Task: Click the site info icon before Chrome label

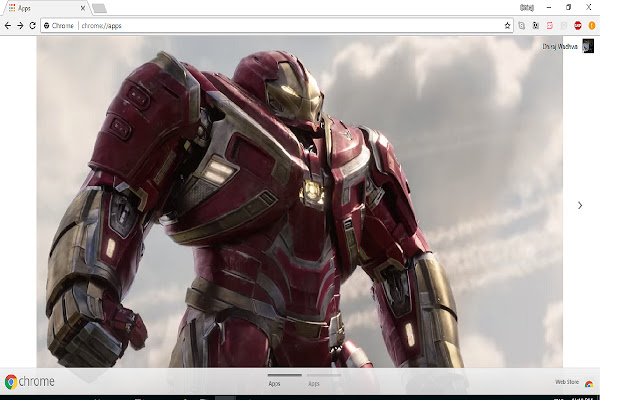Action: tap(47, 26)
